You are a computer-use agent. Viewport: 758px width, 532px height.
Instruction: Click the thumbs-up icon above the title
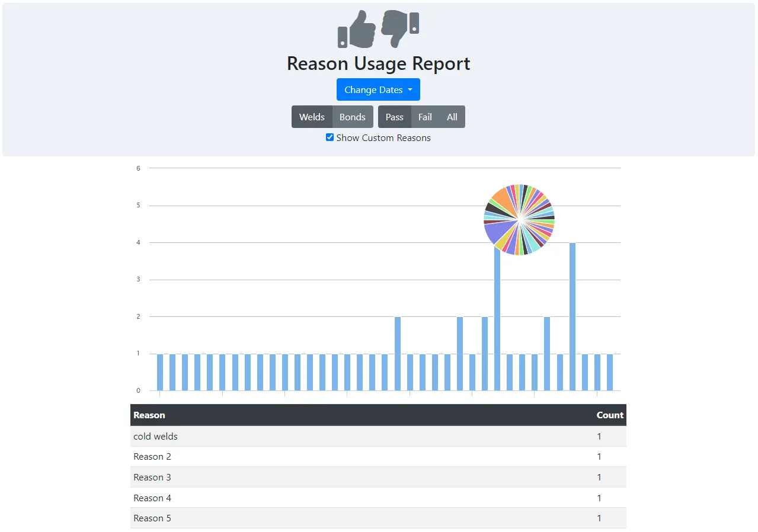point(356,30)
